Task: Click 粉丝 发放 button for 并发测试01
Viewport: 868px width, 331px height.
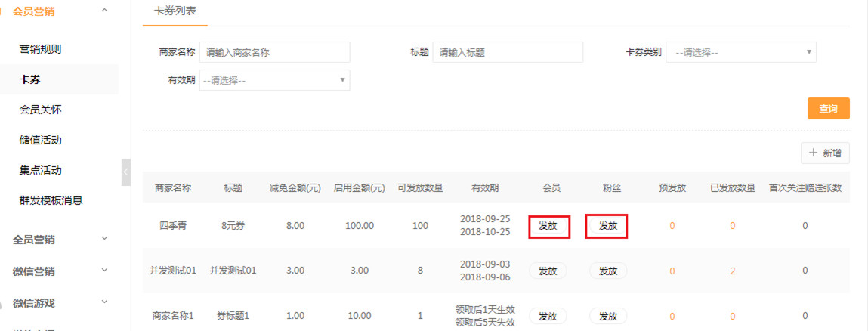Action: pyautogui.click(x=608, y=271)
